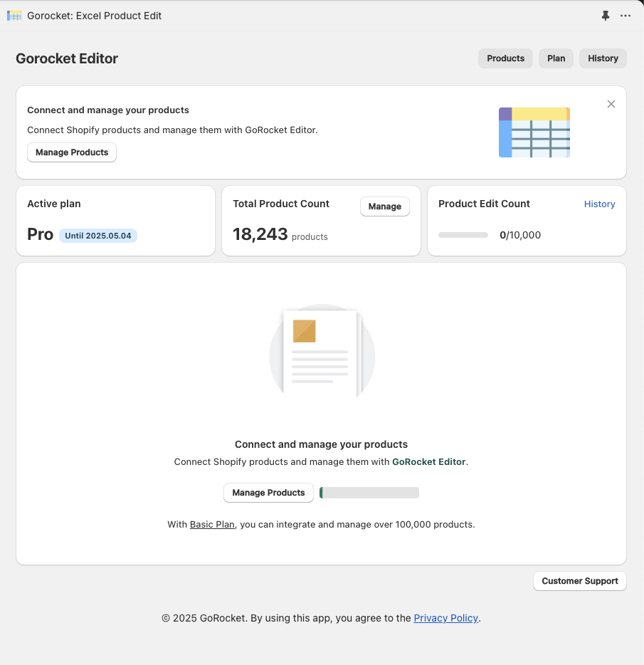The image size is (644, 665).
Task: Pin the app using the pin icon
Action: click(x=606, y=16)
